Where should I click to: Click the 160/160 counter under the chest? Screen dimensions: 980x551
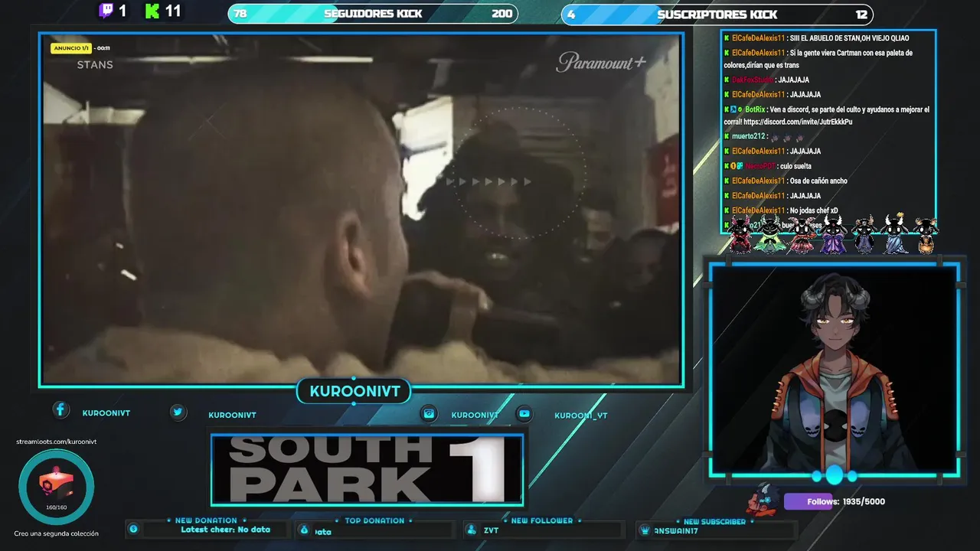[56, 507]
